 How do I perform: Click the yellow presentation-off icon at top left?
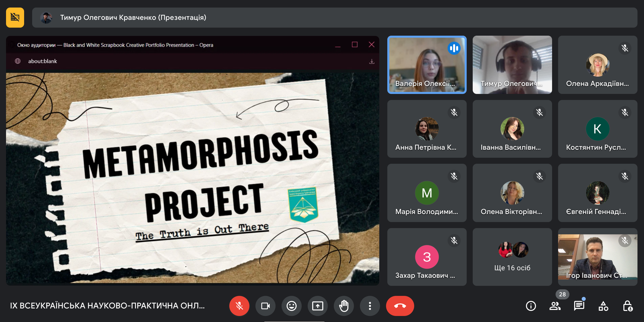[x=15, y=17]
